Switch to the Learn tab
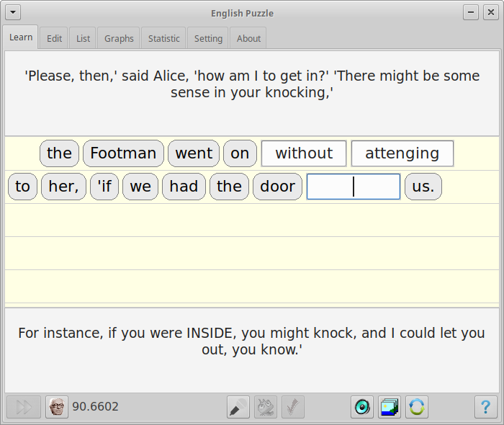 (21, 37)
